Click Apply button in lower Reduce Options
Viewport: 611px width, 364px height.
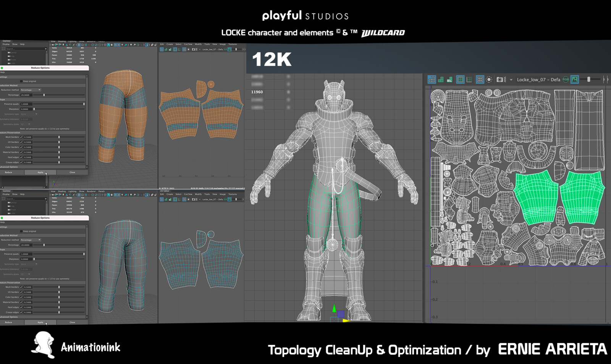[40, 322]
